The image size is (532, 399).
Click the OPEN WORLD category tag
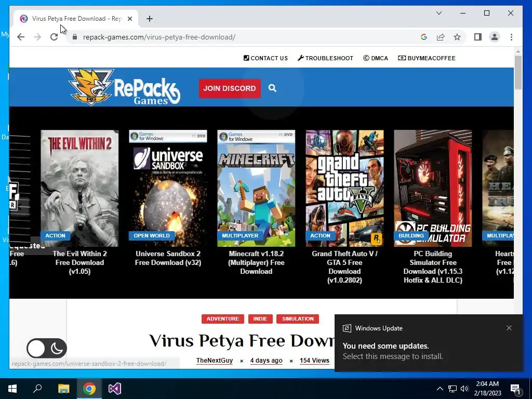pyautogui.click(x=152, y=235)
